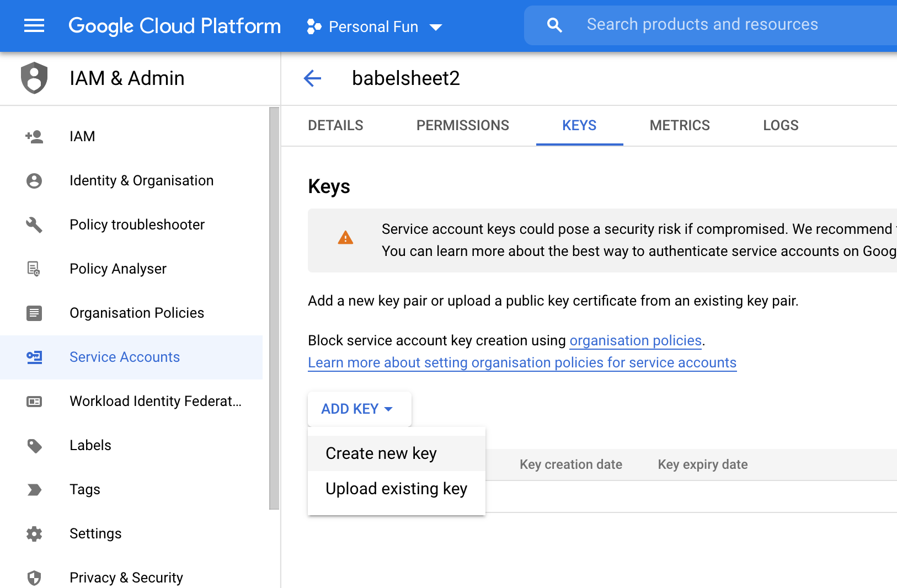The image size is (897, 588).
Task: Open the LOGS tab
Action: point(780,125)
